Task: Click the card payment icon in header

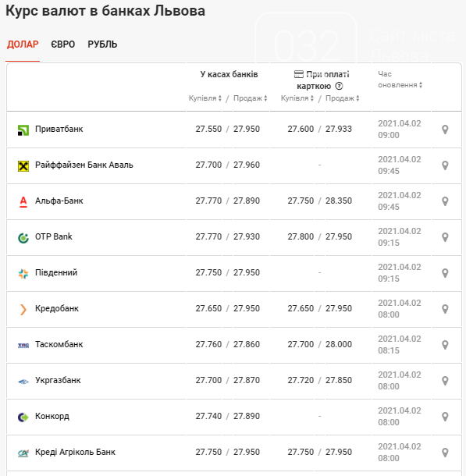Action: 299,74
